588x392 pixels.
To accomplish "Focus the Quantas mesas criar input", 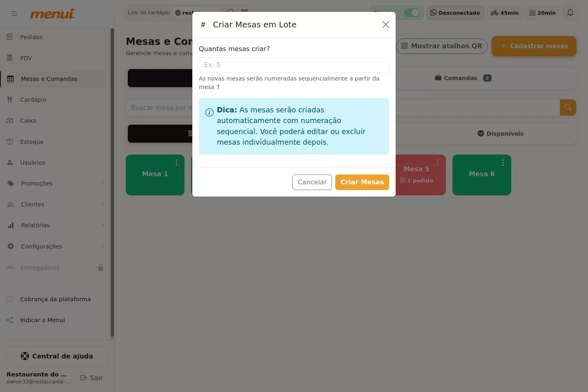I will pyautogui.click(x=294, y=65).
